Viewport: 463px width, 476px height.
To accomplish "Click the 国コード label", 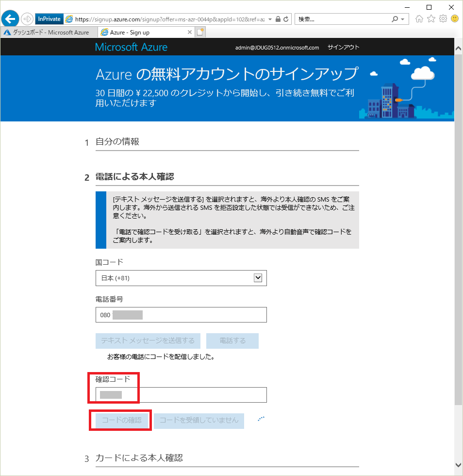I will [x=109, y=262].
